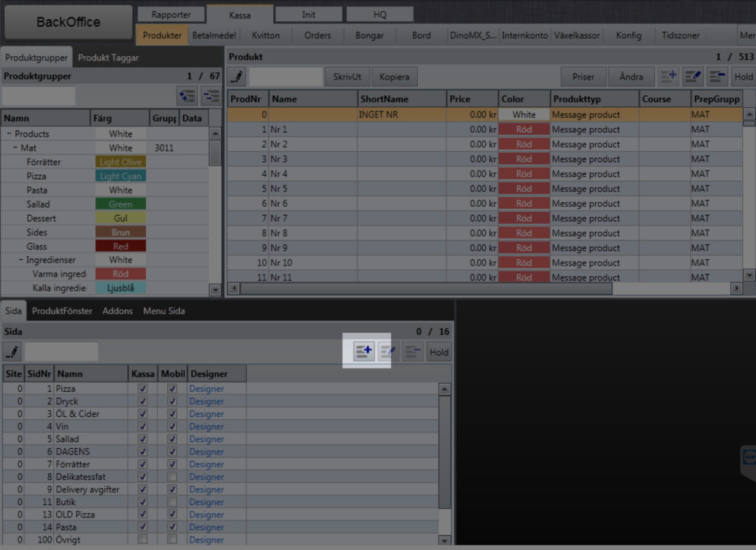Enable Mobil checkbox for Delikatessfat
Viewport: 756px width, 550px height.
click(172, 477)
